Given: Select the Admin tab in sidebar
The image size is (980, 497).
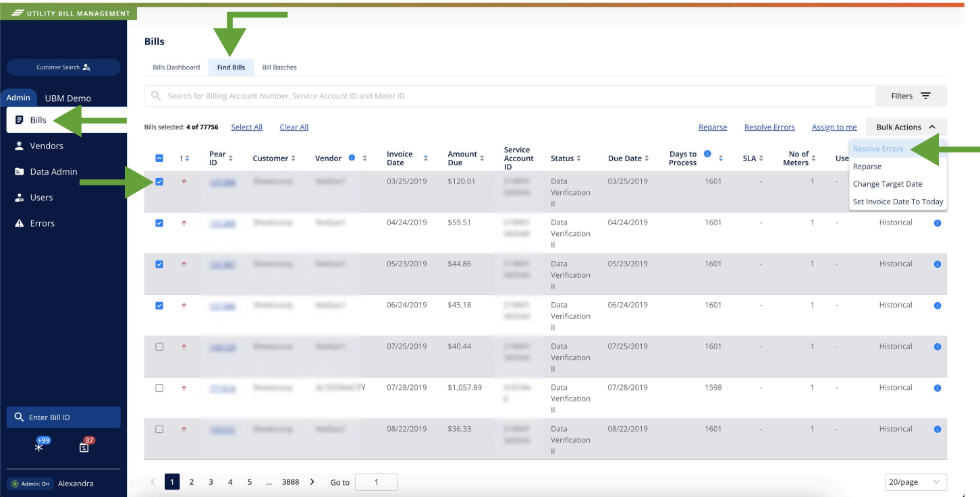Looking at the screenshot, I should [18, 98].
